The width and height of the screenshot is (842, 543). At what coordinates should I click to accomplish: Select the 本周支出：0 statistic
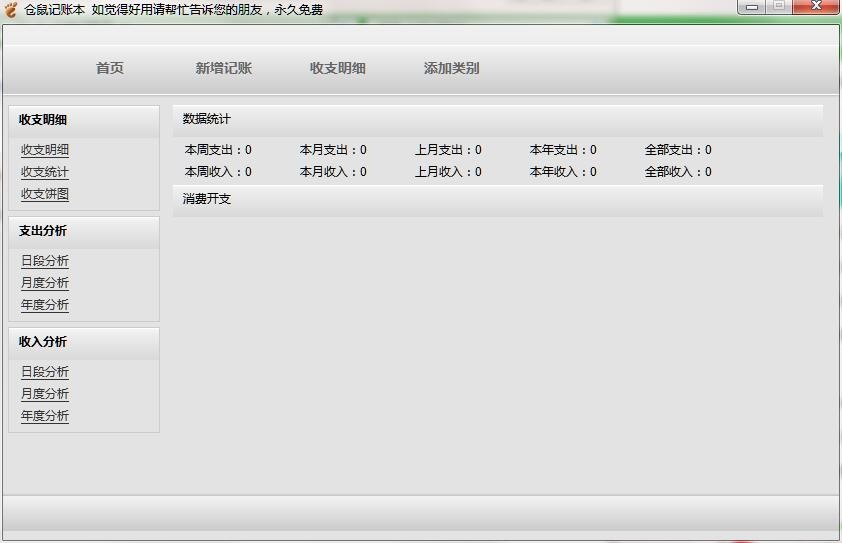(x=218, y=150)
